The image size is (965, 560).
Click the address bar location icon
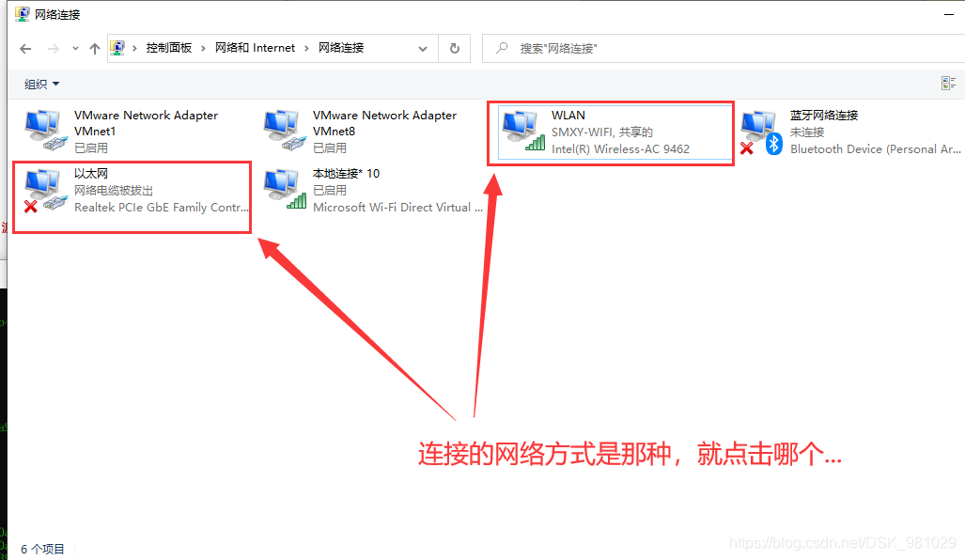[x=117, y=47]
